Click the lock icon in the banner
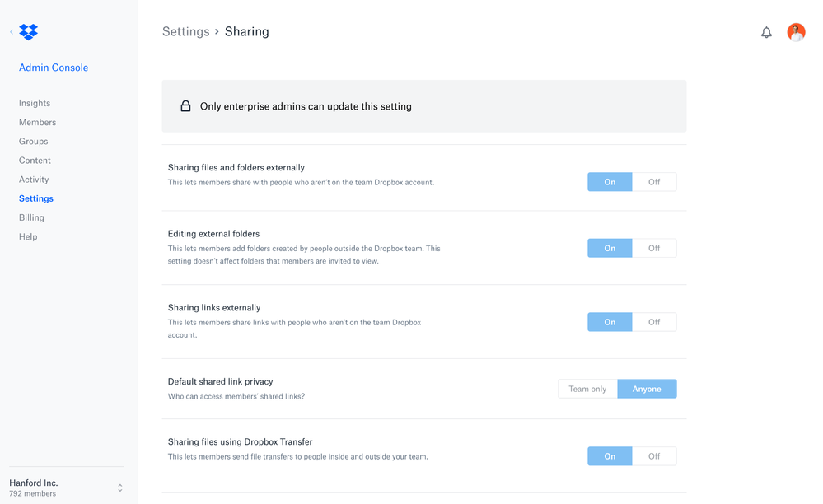Image resolution: width=823 pixels, height=504 pixels. 185,106
